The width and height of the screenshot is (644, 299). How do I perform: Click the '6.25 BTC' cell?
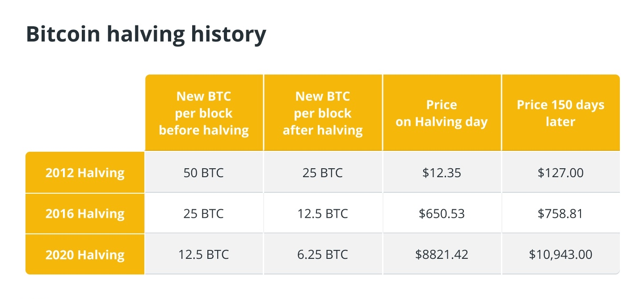(x=323, y=255)
